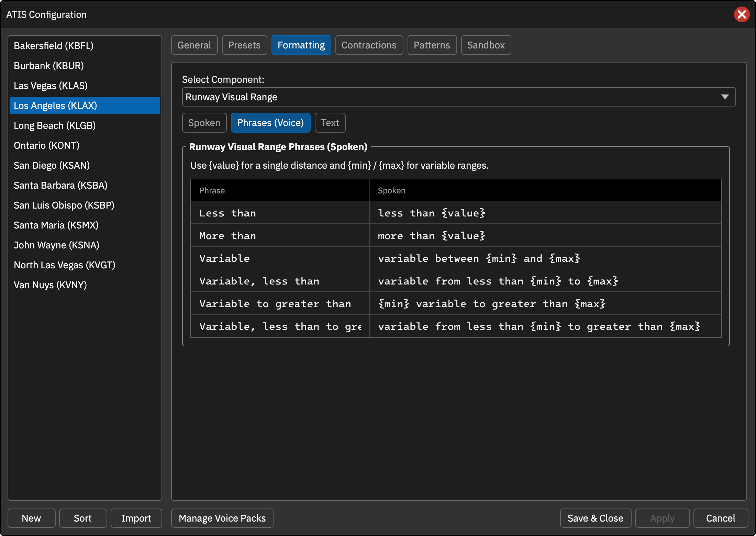
Task: Click Save & Close
Action: point(596,518)
